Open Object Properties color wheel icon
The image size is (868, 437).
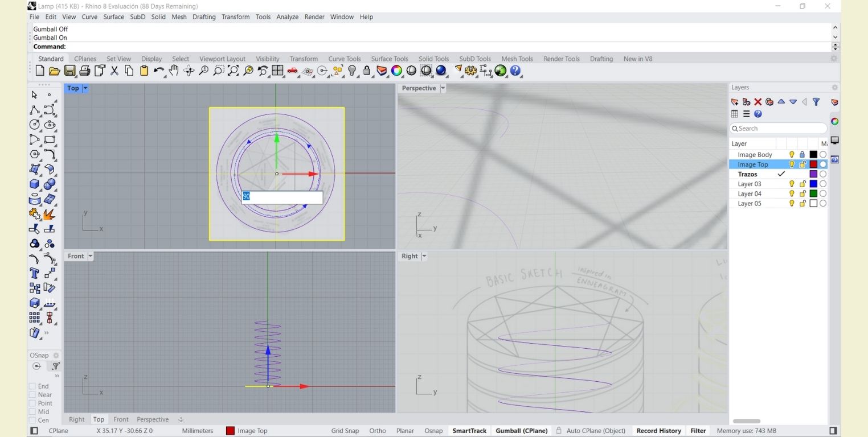pyautogui.click(x=396, y=71)
